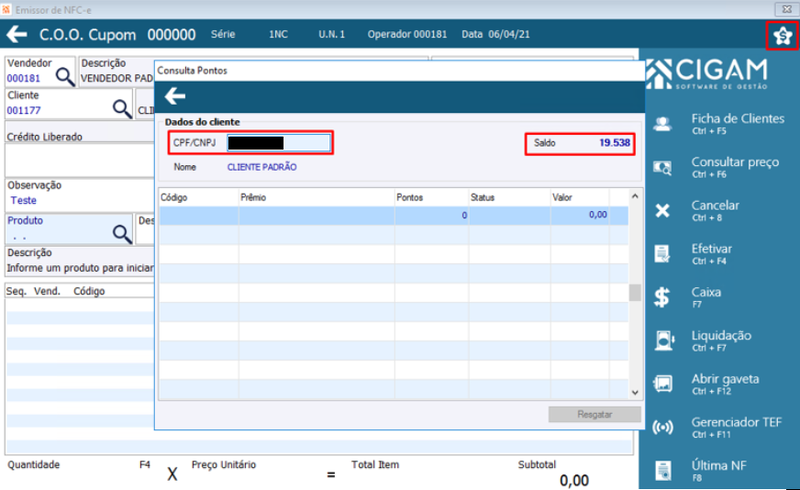Viewport: 800px width, 490px height.
Task: Click the Ficha de Clientes icon
Action: coord(662,124)
